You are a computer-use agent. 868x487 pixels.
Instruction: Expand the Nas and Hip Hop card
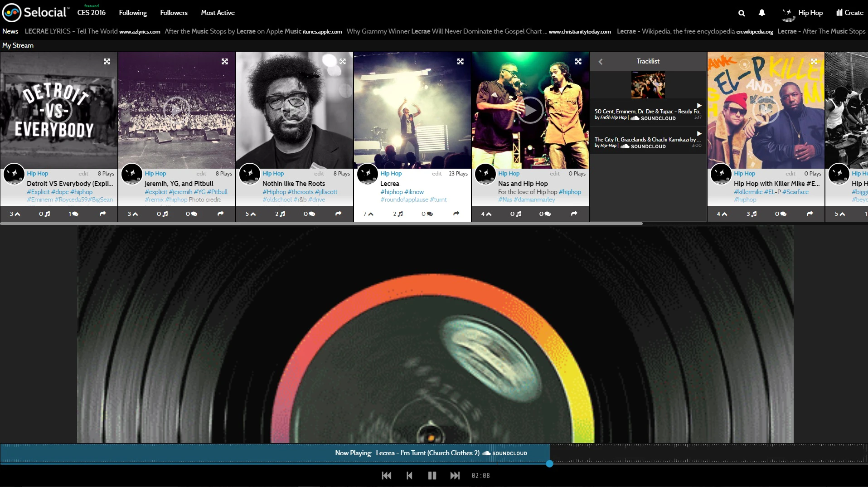point(578,61)
